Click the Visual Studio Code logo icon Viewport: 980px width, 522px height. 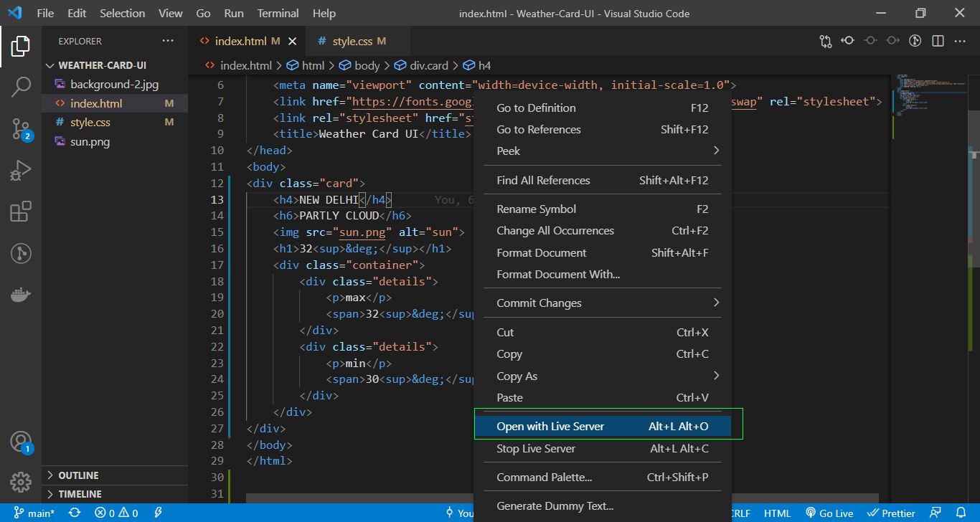pyautogui.click(x=16, y=13)
